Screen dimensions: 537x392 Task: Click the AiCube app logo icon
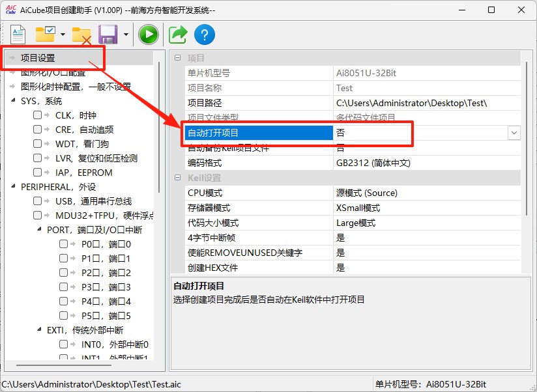coord(10,10)
